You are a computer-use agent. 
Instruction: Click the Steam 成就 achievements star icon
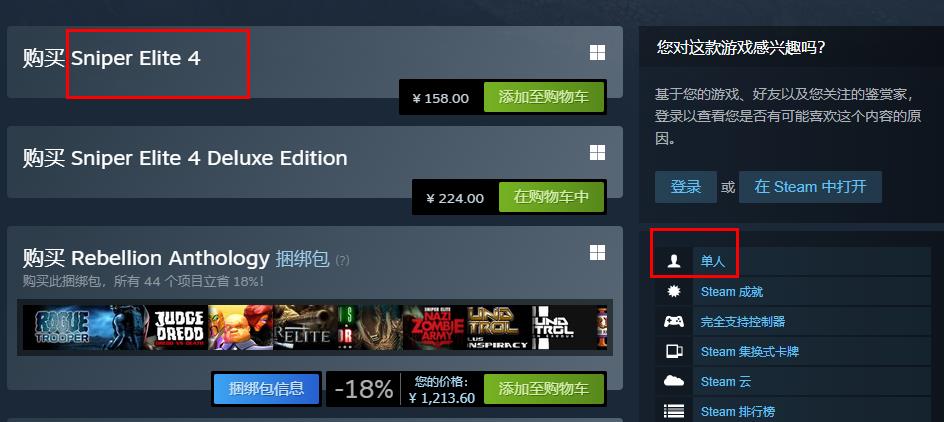coord(674,291)
